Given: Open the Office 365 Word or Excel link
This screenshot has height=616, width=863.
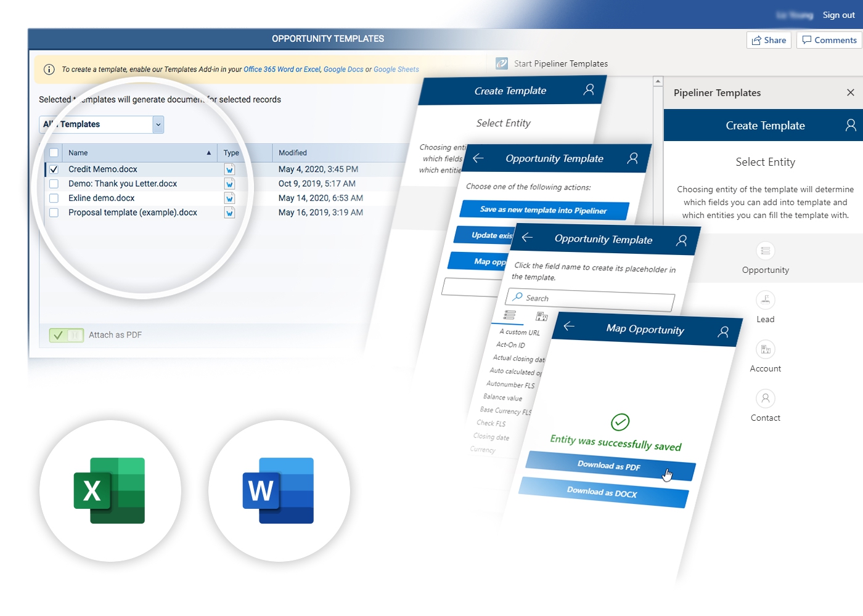Looking at the screenshot, I should click(282, 70).
